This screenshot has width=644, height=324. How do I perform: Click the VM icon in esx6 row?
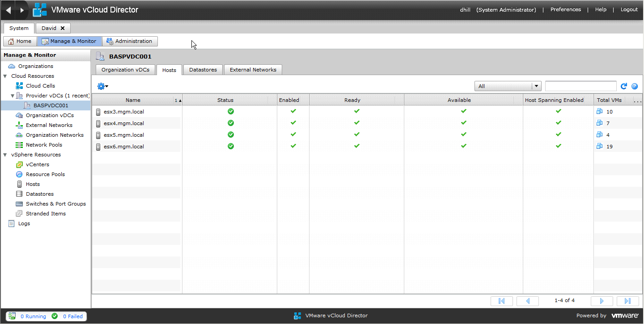600,146
